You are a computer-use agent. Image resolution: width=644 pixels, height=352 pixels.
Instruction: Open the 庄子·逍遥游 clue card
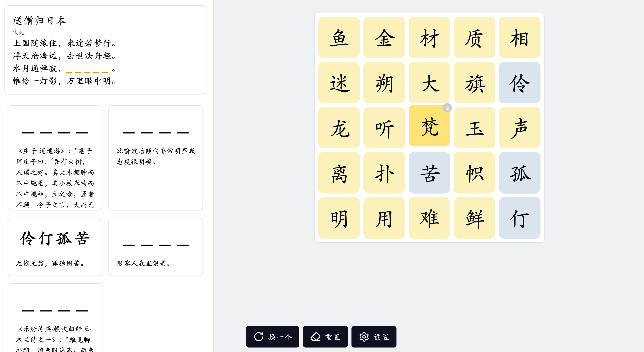[x=55, y=157]
